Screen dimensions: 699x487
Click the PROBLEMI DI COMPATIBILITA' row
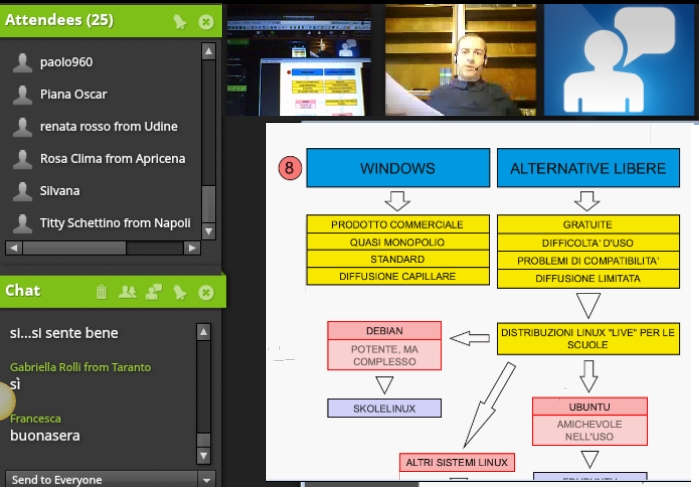(588, 260)
